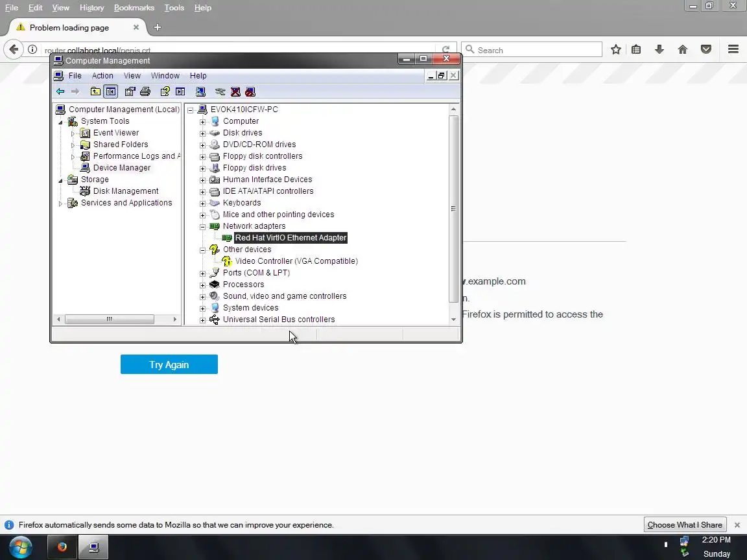747x560 pixels.
Task: Select Shared Folders tree item
Action: point(121,145)
